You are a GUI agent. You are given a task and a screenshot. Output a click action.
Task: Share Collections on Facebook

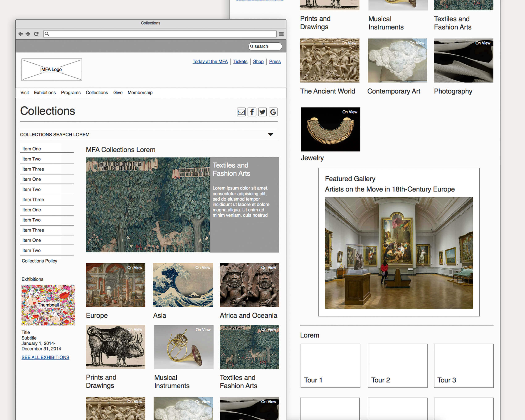(x=252, y=112)
